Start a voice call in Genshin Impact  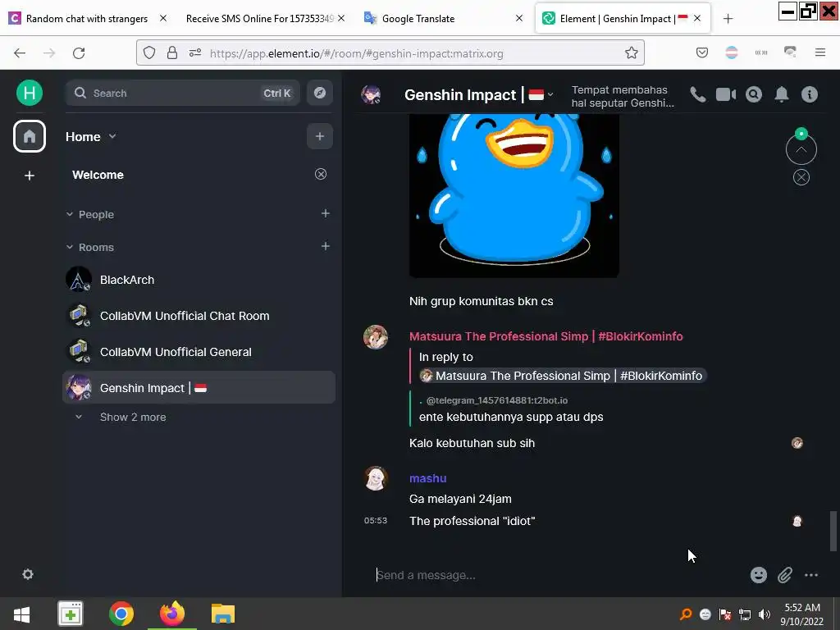coord(697,94)
